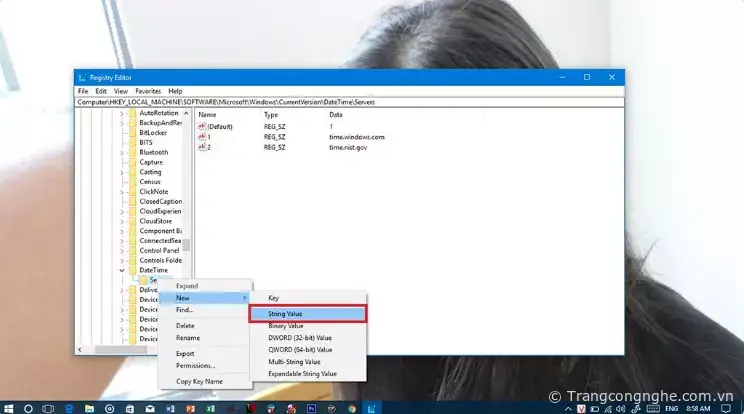Collapse the DateTime tree node
The image size is (744, 414).
click(122, 270)
